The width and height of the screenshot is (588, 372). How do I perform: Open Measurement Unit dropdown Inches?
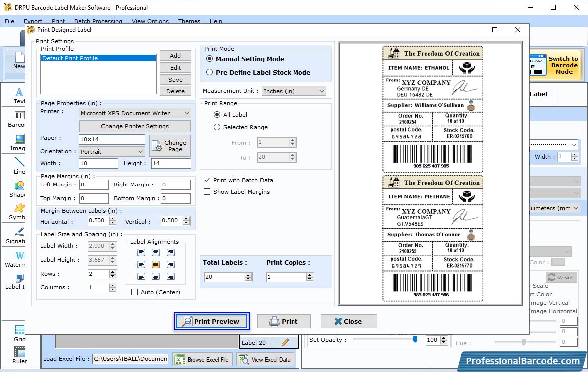(294, 91)
